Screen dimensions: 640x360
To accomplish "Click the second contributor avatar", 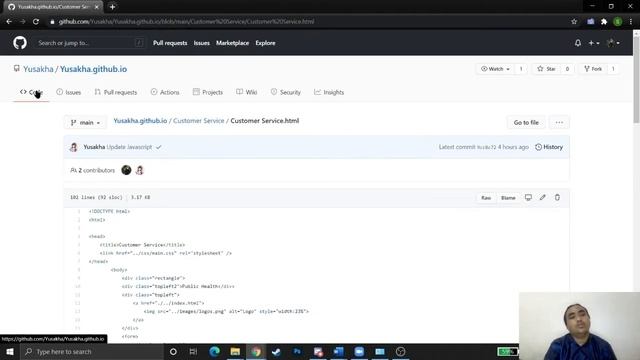I will click(x=140, y=170).
